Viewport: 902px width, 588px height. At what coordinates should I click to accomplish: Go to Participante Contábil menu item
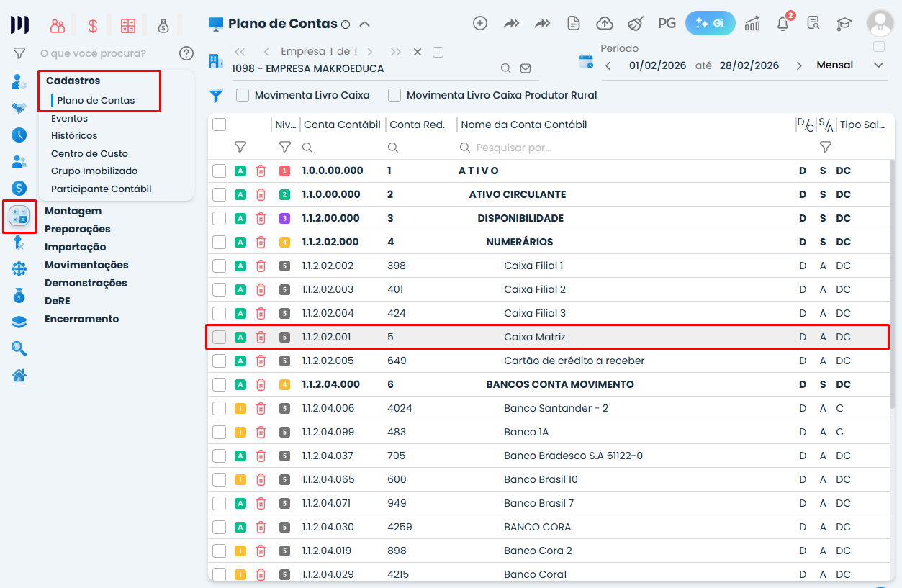[102, 189]
